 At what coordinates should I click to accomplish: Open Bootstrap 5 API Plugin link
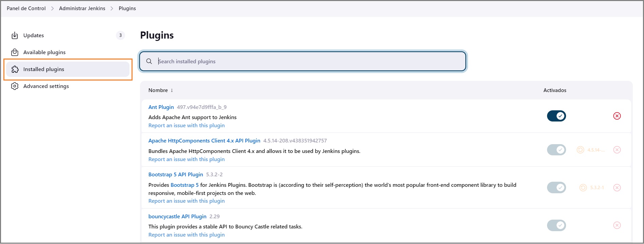pos(176,175)
